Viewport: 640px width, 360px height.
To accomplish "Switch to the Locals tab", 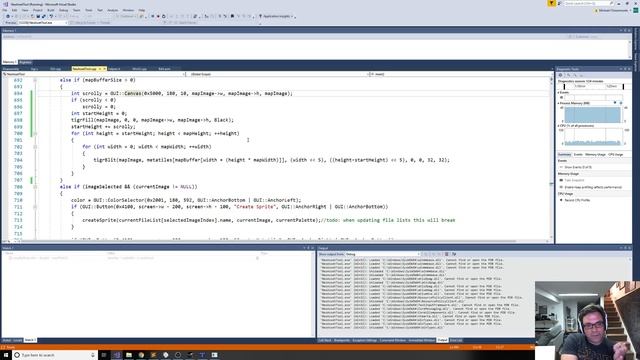I will coord(18,340).
